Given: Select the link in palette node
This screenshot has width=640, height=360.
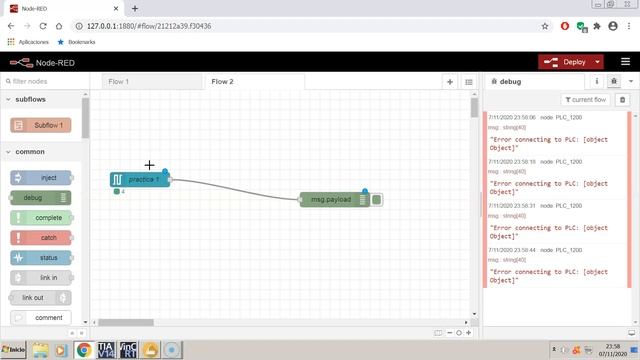Looking at the screenshot, I should (x=41, y=278).
